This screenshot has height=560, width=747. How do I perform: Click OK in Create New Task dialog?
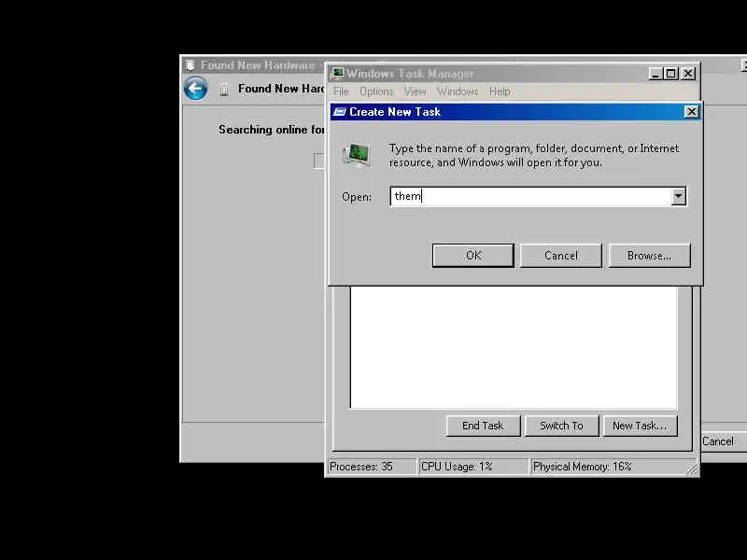(x=473, y=256)
